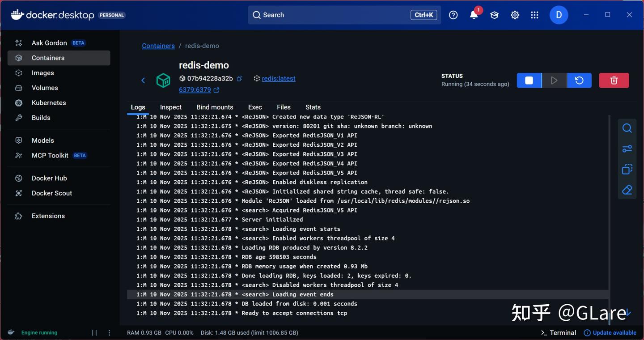Image resolution: width=644 pixels, height=340 pixels.
Task: Switch to the Stats tab
Action: click(x=313, y=107)
